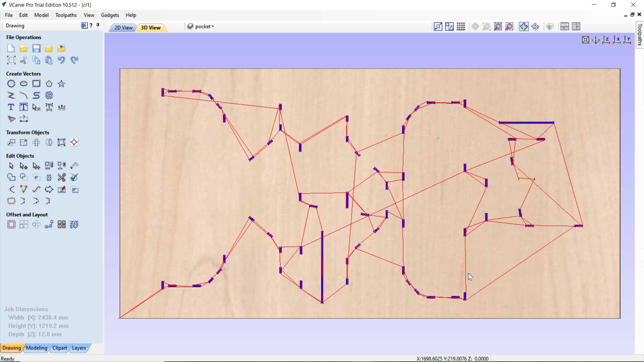Select the Move Objects tool
644x362 pixels.
(x=11, y=142)
